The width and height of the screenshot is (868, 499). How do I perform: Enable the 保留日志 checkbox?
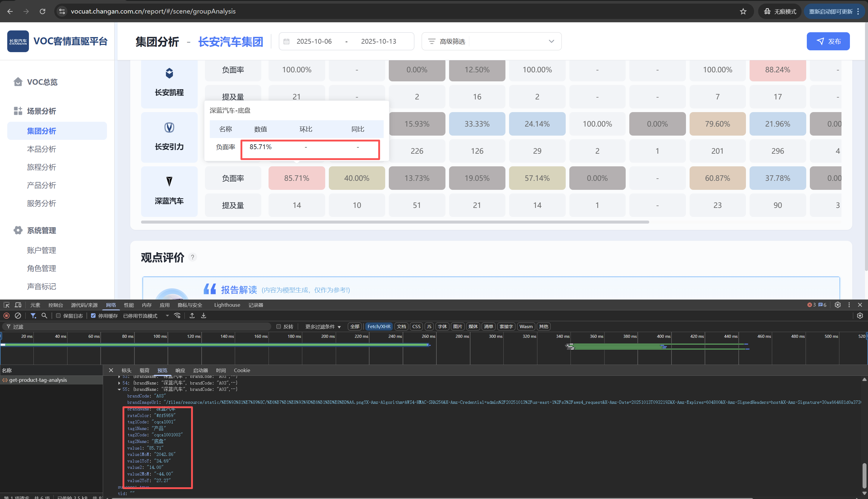pos(58,316)
